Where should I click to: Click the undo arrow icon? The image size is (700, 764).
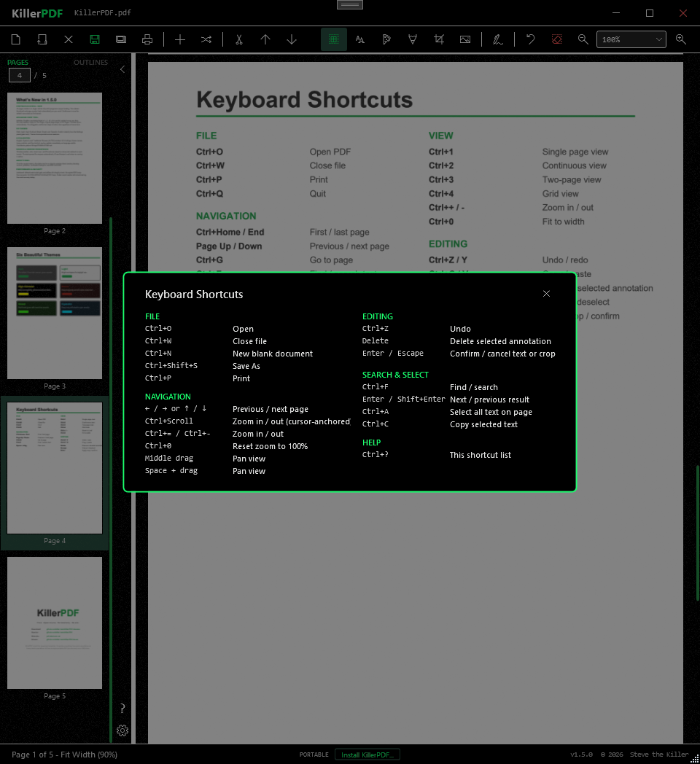(530, 39)
